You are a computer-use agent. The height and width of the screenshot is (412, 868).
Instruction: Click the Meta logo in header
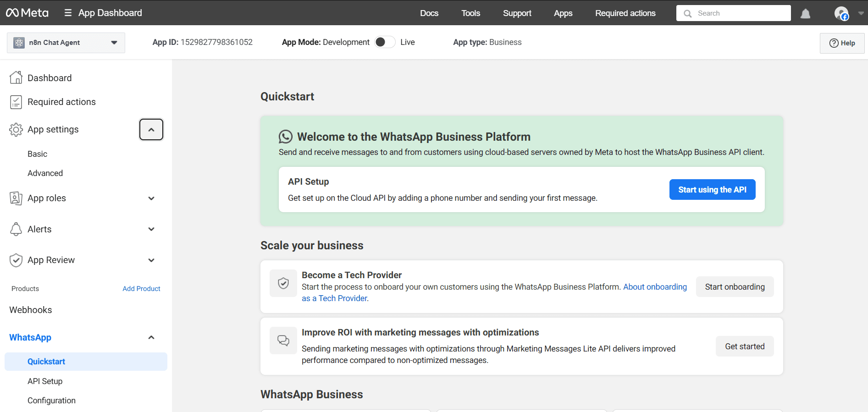27,13
